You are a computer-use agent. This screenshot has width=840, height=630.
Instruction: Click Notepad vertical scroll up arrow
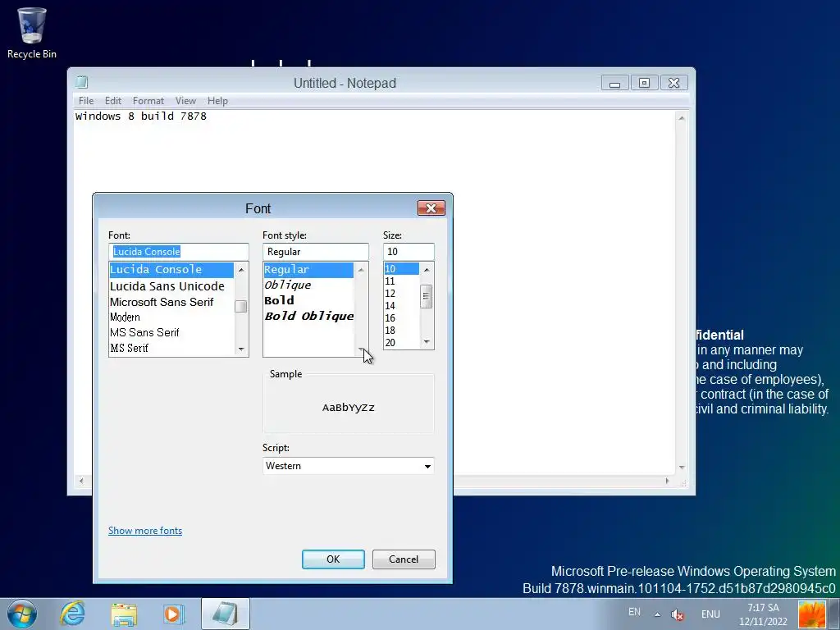click(682, 118)
